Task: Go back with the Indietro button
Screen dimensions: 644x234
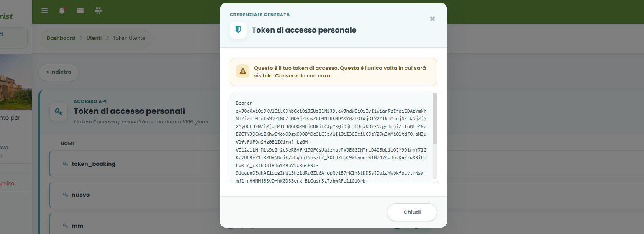Action: [59, 72]
